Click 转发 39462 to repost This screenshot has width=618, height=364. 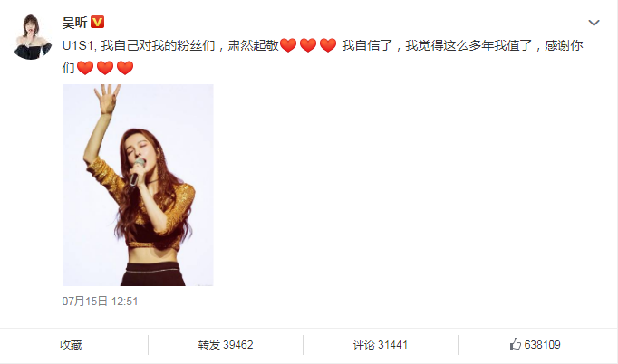click(226, 345)
